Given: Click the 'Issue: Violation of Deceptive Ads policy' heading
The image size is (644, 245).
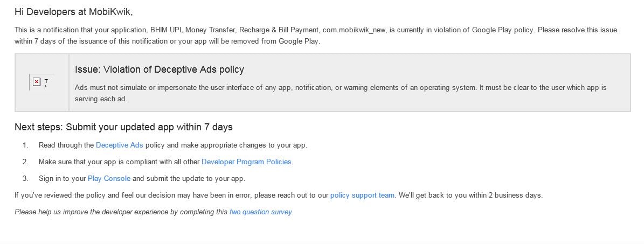Looking at the screenshot, I should [x=160, y=69].
